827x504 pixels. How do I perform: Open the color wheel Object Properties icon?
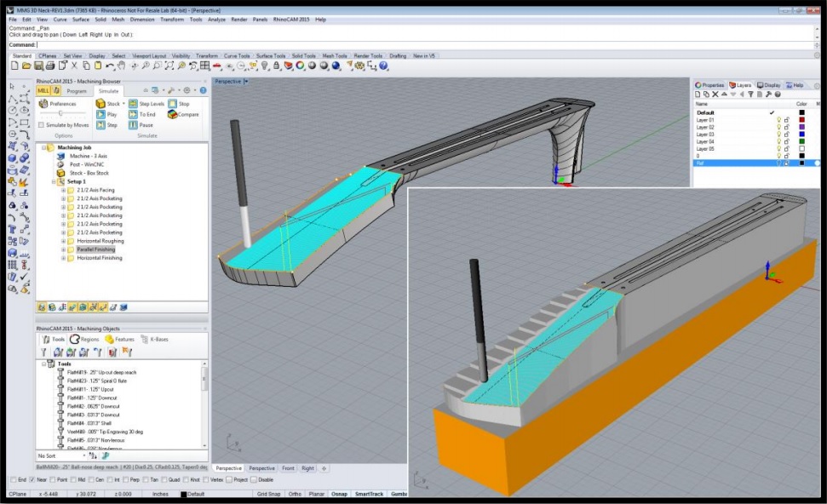click(300, 66)
